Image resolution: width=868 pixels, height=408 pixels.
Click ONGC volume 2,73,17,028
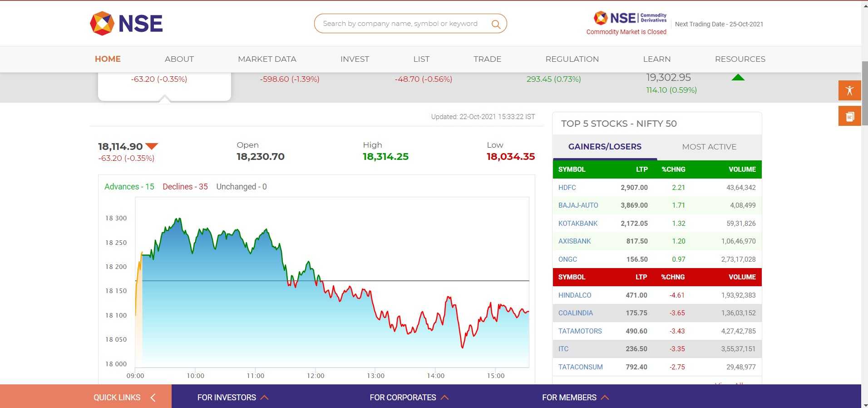(x=738, y=259)
